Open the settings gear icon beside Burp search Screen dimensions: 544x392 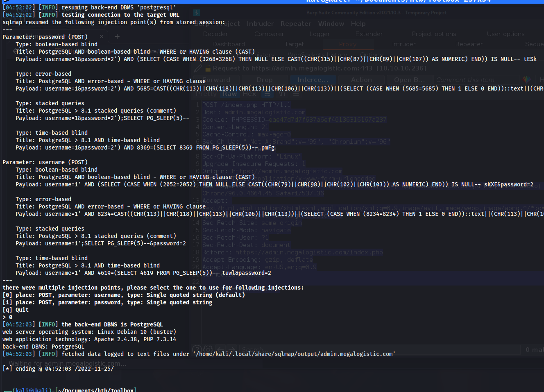208,349
